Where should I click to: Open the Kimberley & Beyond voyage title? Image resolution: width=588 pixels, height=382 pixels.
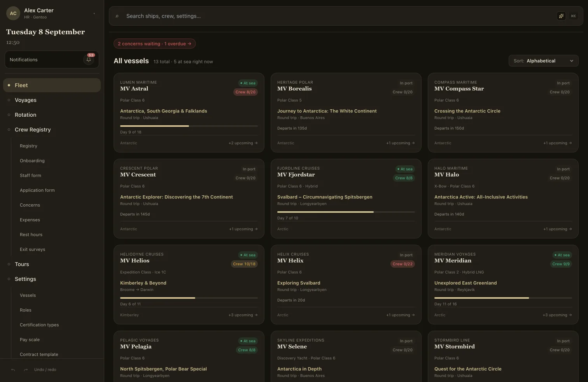[x=143, y=283]
